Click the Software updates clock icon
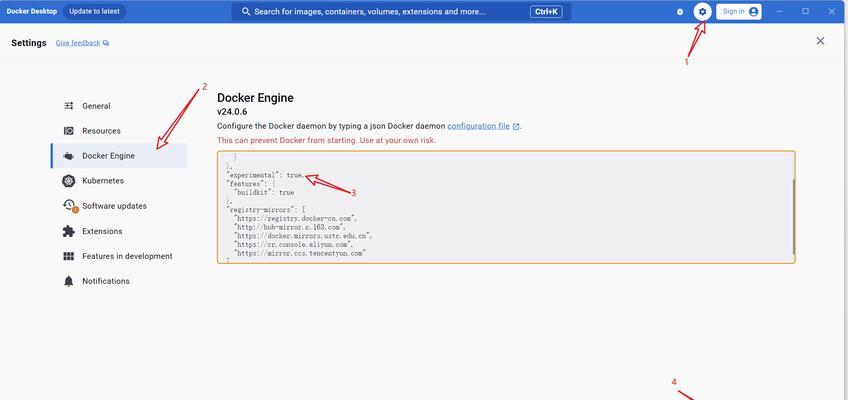 pyautogui.click(x=69, y=206)
